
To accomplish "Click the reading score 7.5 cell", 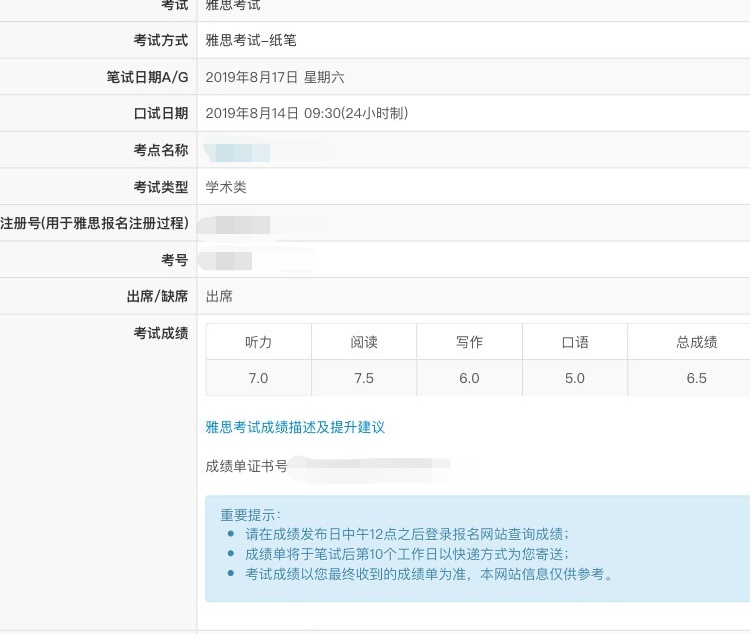I will (364, 378).
